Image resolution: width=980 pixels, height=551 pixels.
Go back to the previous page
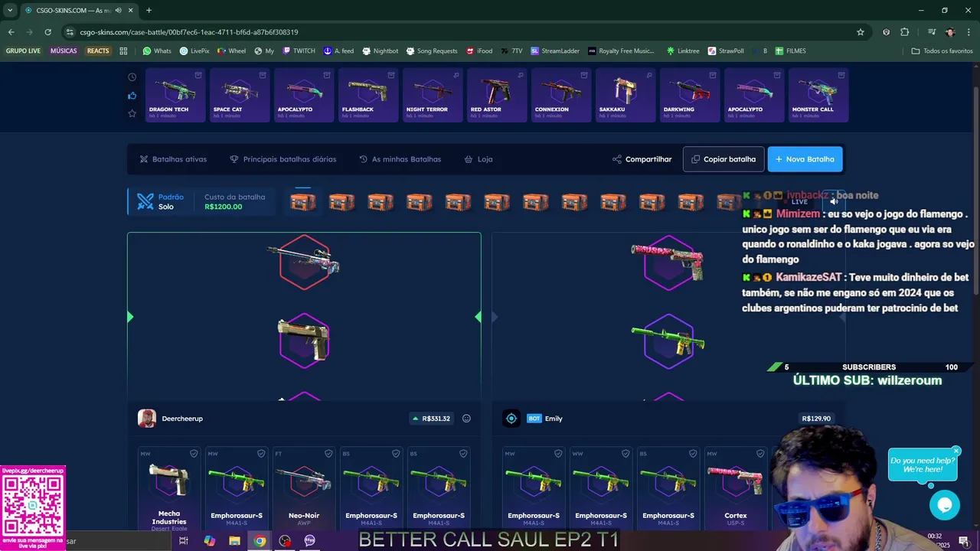tap(11, 32)
